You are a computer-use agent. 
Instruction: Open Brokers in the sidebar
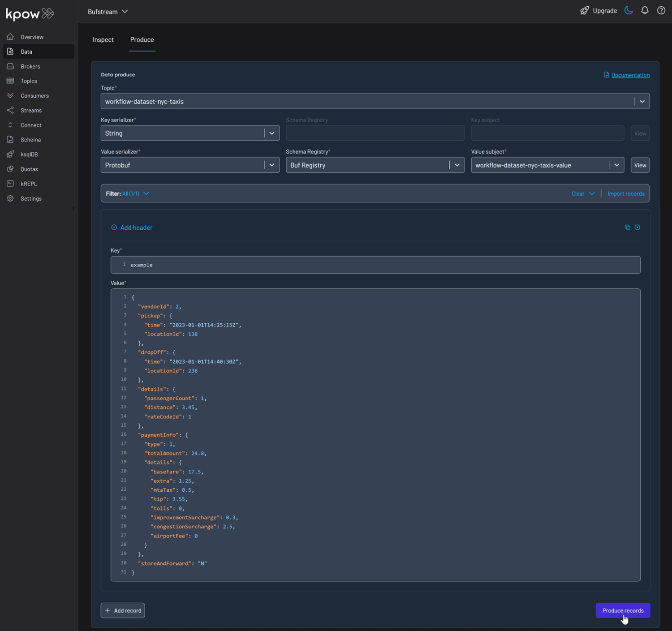[x=30, y=66]
